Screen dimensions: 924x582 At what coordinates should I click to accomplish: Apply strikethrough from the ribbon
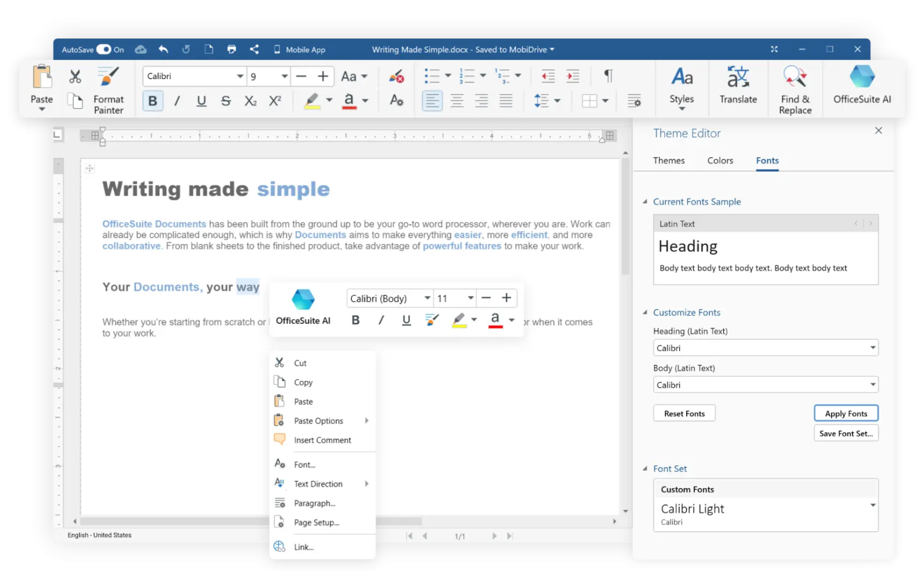[x=226, y=101]
